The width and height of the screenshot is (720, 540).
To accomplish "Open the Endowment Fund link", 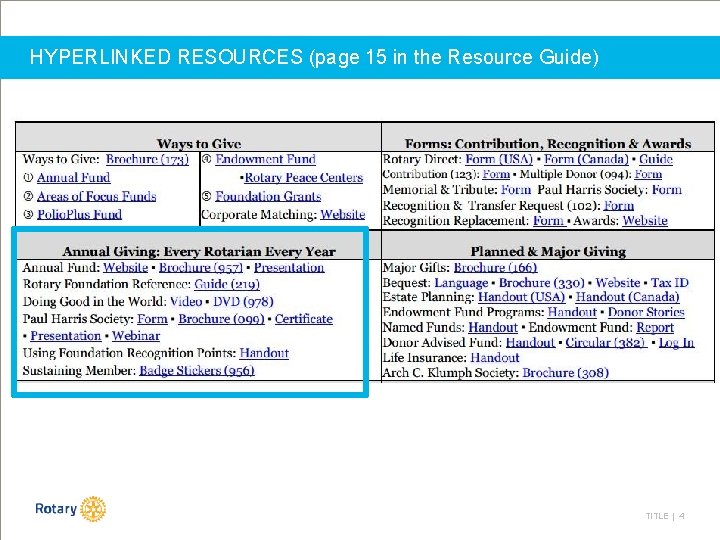I will click(x=265, y=159).
